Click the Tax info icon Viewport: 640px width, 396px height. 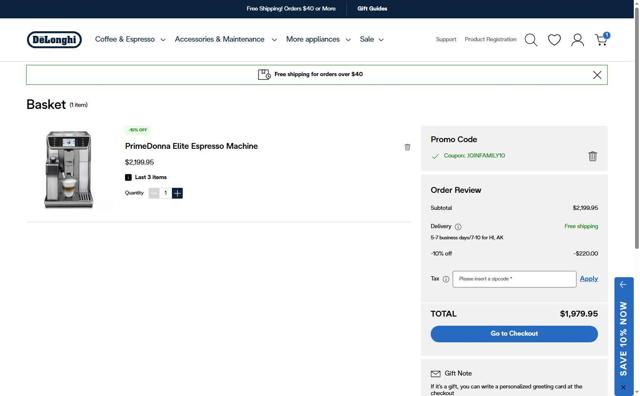pyautogui.click(x=446, y=279)
